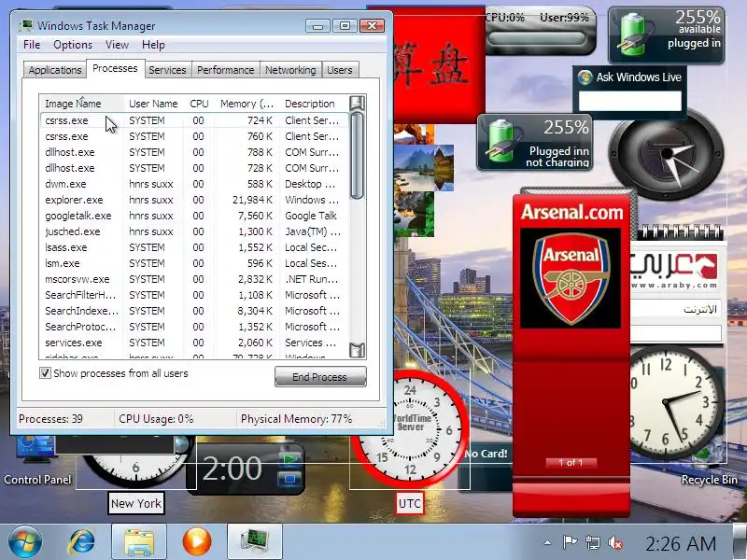747x560 pixels.
Task: Open the 2:26 AM taskbar clock
Action: [681, 543]
